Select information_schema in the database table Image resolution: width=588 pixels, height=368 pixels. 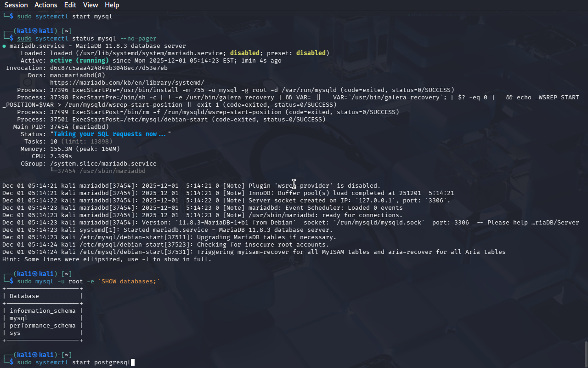point(42,310)
